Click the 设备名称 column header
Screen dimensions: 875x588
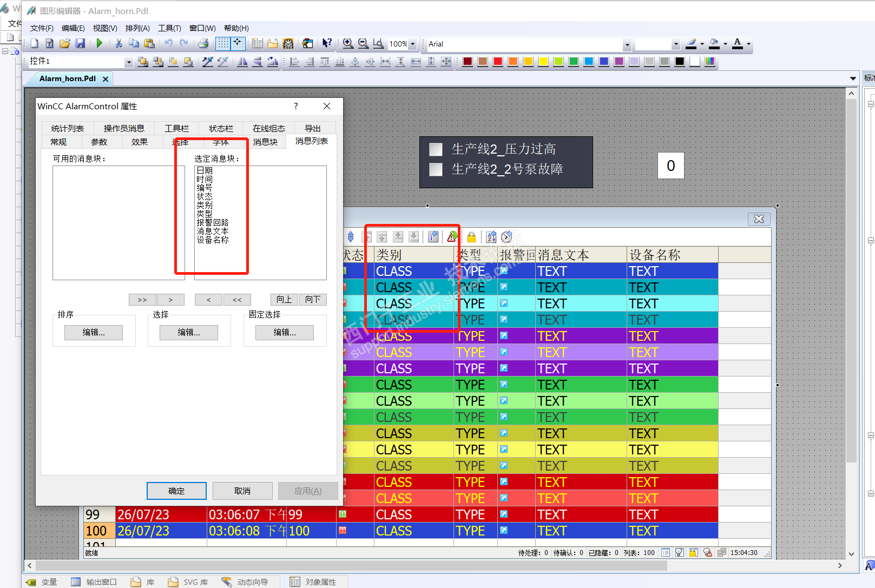point(673,255)
